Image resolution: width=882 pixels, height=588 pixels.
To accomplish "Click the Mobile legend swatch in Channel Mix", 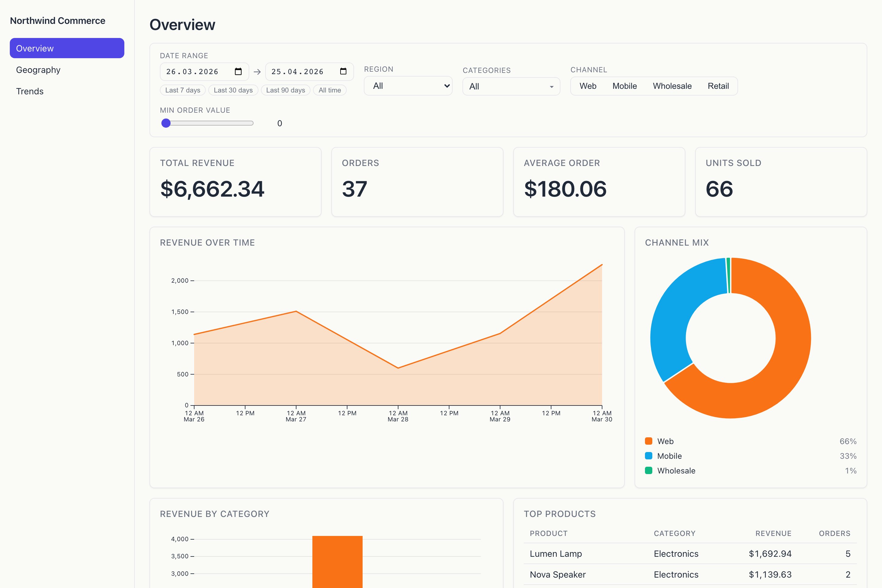I will [x=648, y=456].
